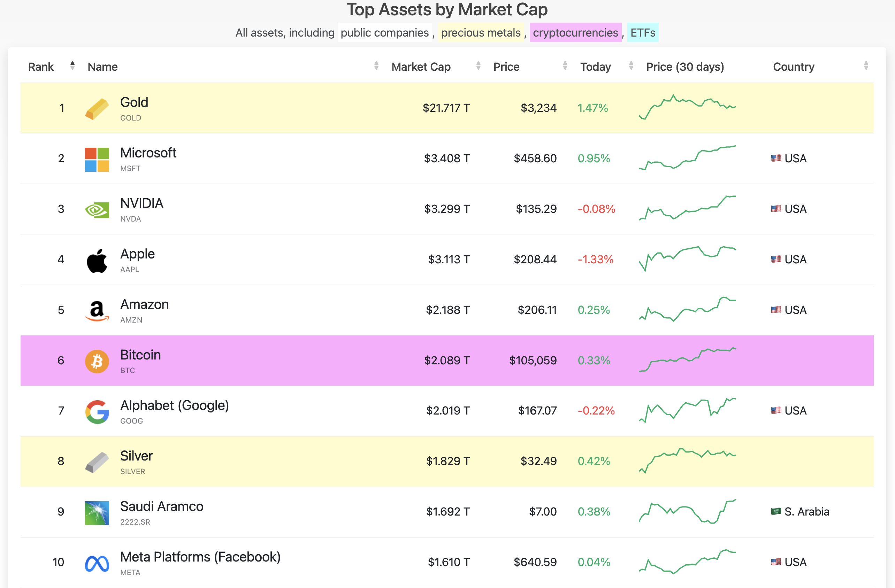Sort by Country column header
Viewport: 895px width, 588px height.
coord(794,67)
